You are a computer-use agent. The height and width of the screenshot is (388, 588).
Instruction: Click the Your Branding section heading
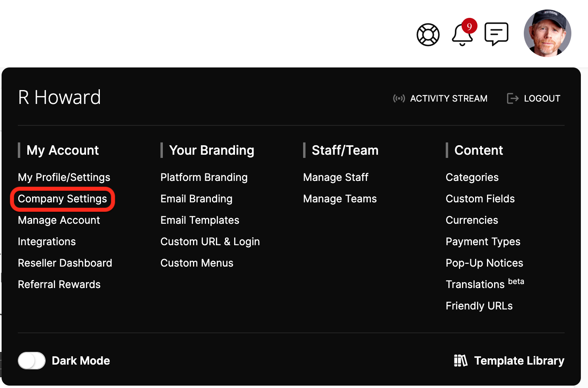pyautogui.click(x=212, y=150)
